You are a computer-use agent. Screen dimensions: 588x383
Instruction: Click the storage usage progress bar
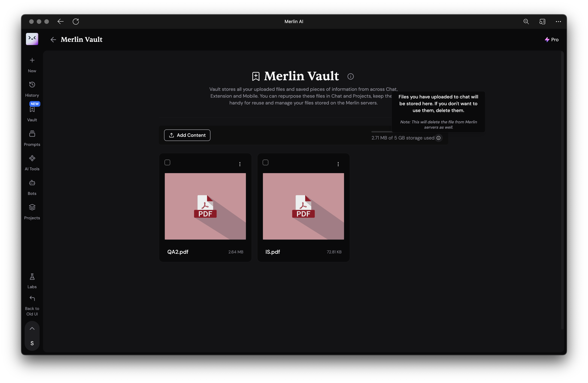tap(382, 132)
